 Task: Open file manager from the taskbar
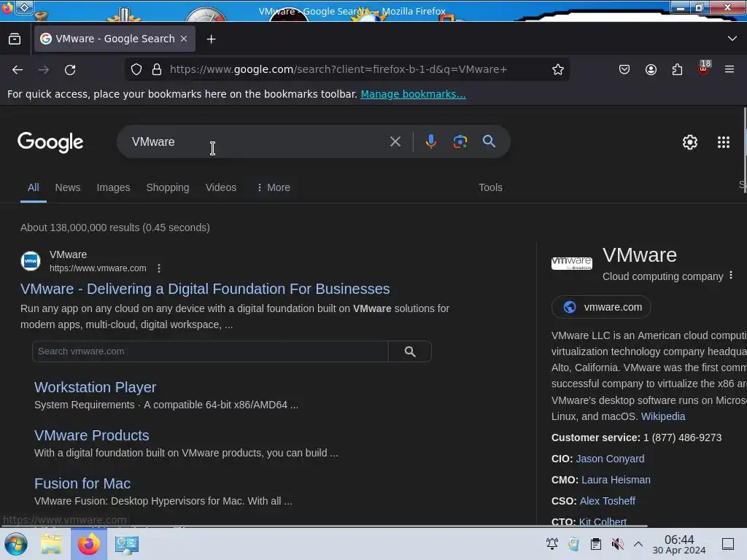51,544
